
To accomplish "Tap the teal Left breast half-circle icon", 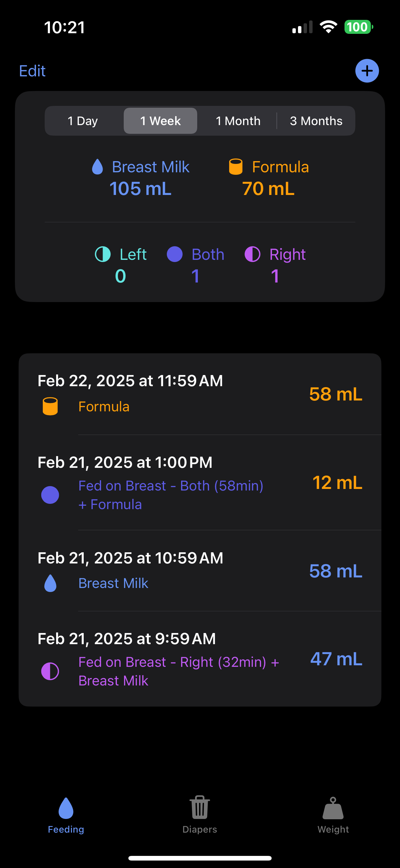I will pos(103,254).
